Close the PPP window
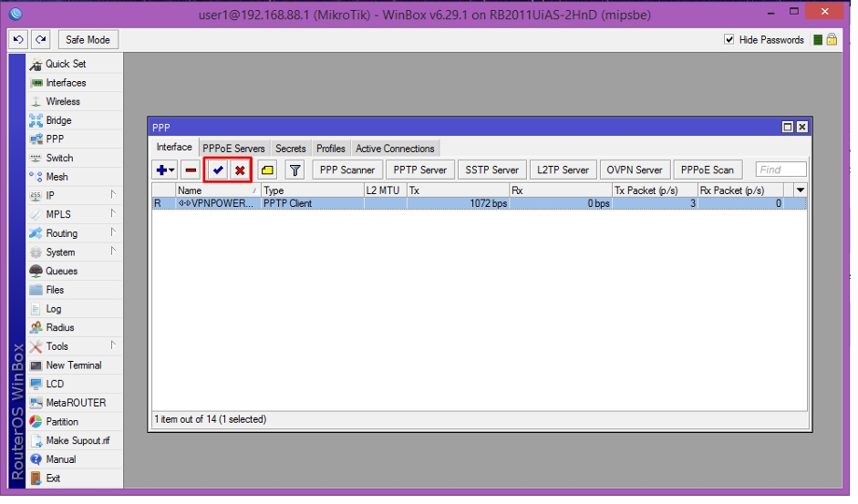This screenshot has width=858, height=504. click(x=802, y=128)
